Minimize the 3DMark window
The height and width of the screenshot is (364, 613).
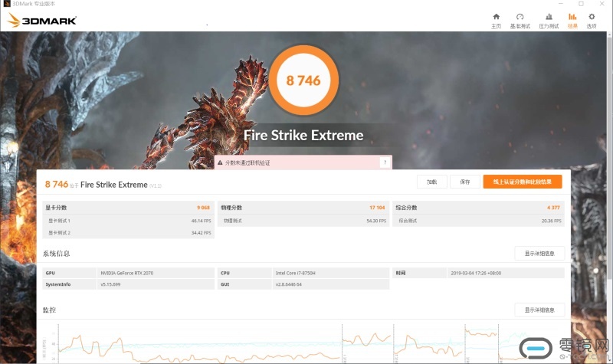coord(561,4)
